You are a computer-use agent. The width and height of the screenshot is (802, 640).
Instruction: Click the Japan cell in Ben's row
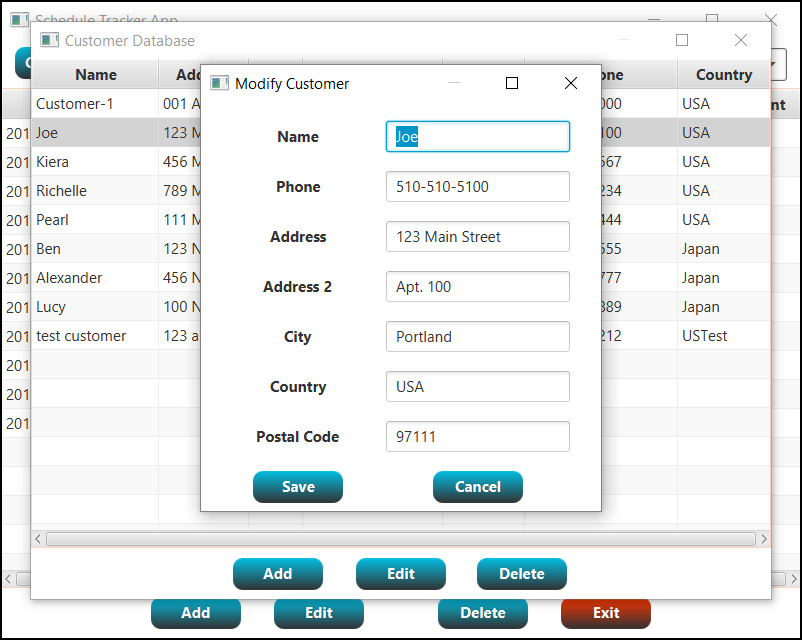pyautogui.click(x=724, y=249)
